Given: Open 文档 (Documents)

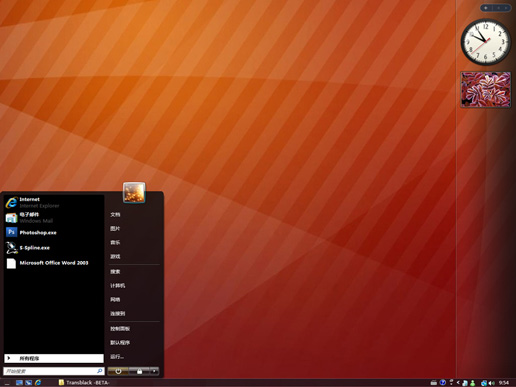Looking at the screenshot, I should (115, 214).
